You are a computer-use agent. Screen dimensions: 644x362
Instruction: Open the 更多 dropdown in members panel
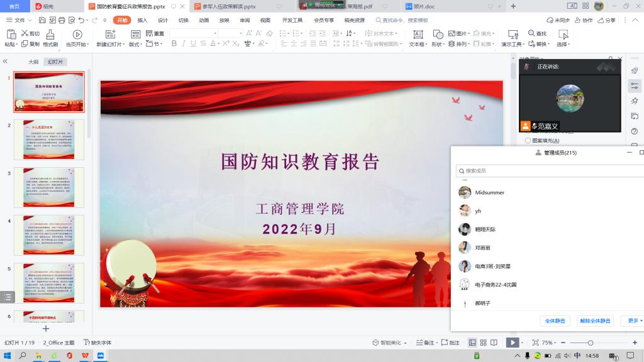pos(633,321)
